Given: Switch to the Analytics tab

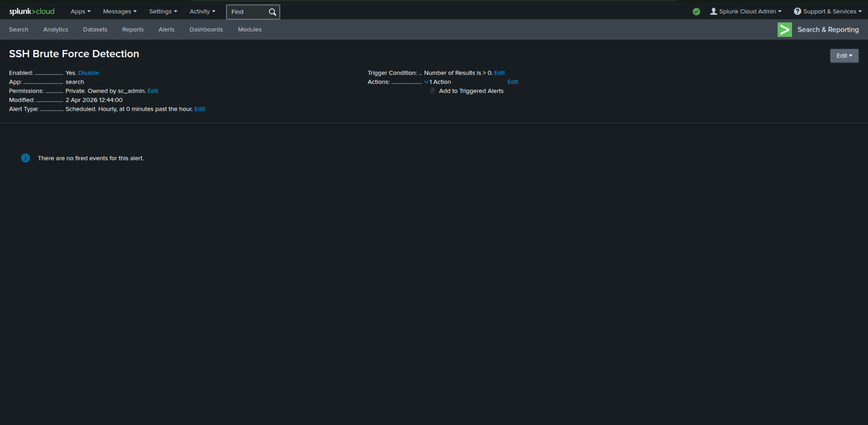Looking at the screenshot, I should (x=56, y=29).
